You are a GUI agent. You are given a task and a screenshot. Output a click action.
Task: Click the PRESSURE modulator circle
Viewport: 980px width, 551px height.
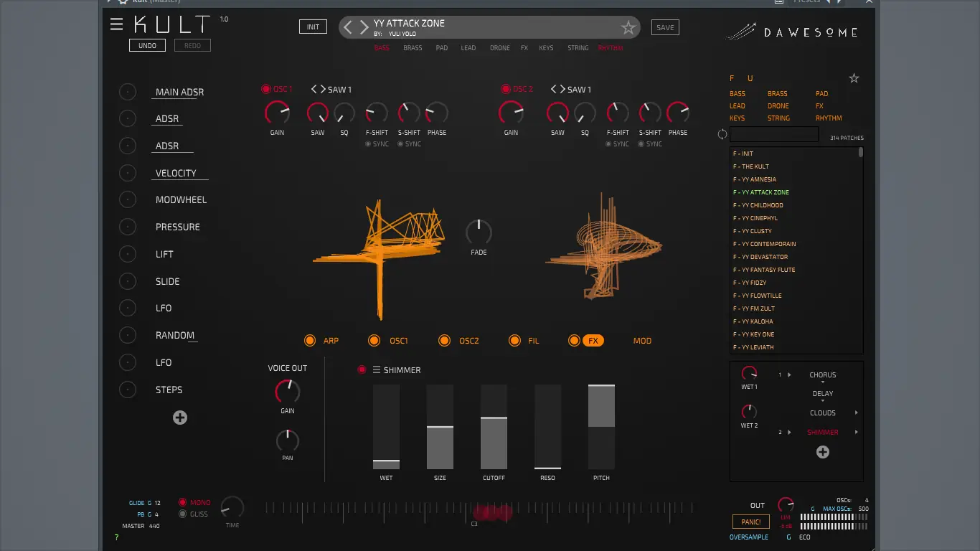pos(127,227)
